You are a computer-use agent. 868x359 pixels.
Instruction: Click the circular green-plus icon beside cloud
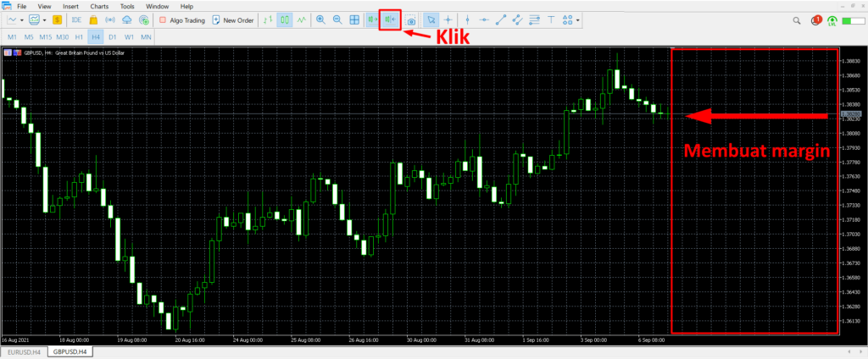143,20
